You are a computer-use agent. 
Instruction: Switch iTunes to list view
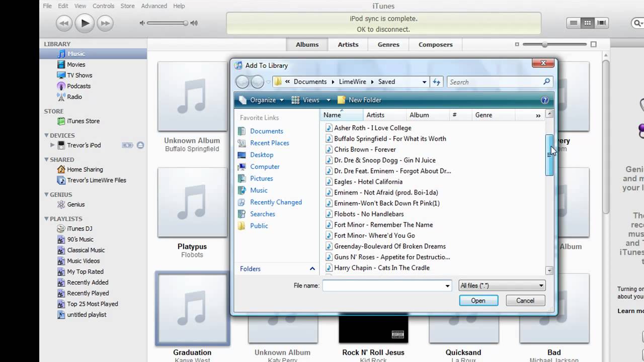point(573,23)
